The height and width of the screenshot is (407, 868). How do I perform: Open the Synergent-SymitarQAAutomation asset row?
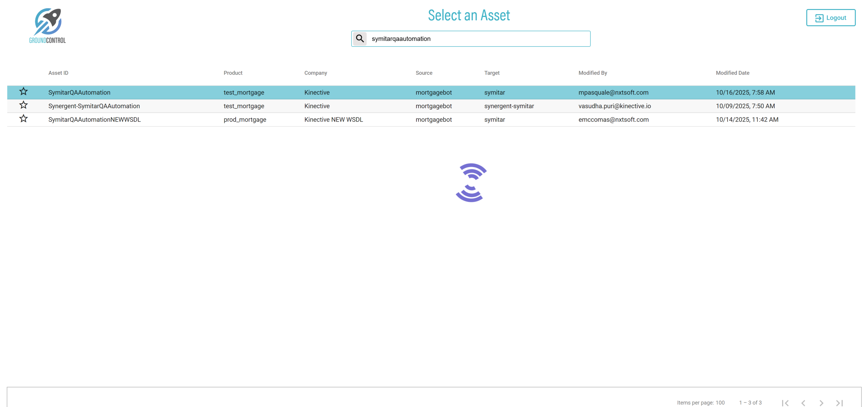point(94,106)
